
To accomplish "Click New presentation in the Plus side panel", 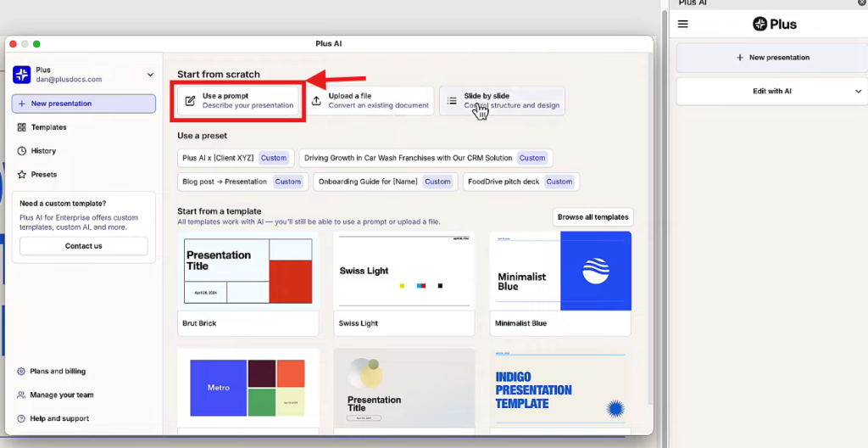I will coord(772,58).
